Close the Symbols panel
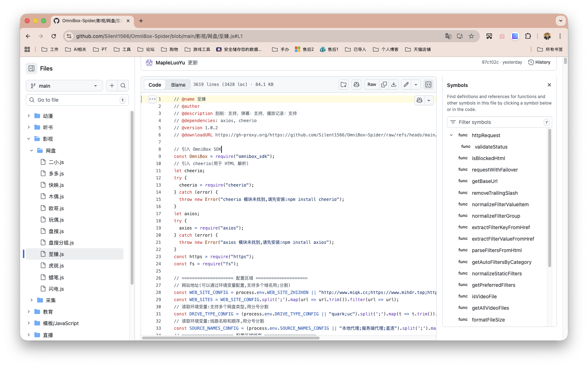Viewport: 588px width, 367px height. click(x=549, y=85)
